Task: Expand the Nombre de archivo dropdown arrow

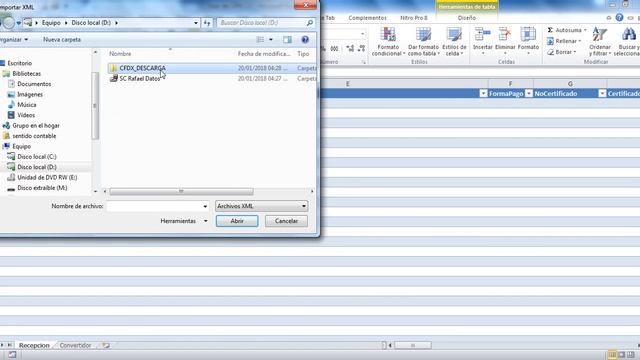Action: point(205,207)
